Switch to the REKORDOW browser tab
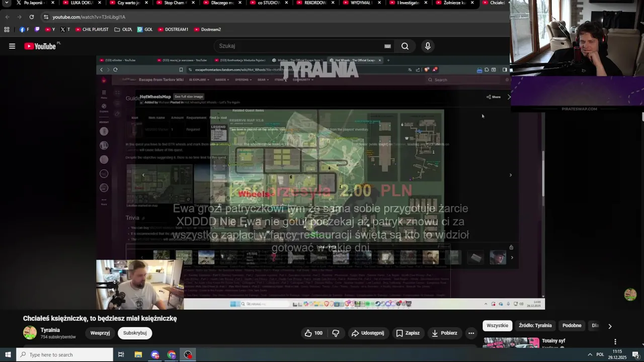This screenshot has height=362, width=644. point(314,3)
